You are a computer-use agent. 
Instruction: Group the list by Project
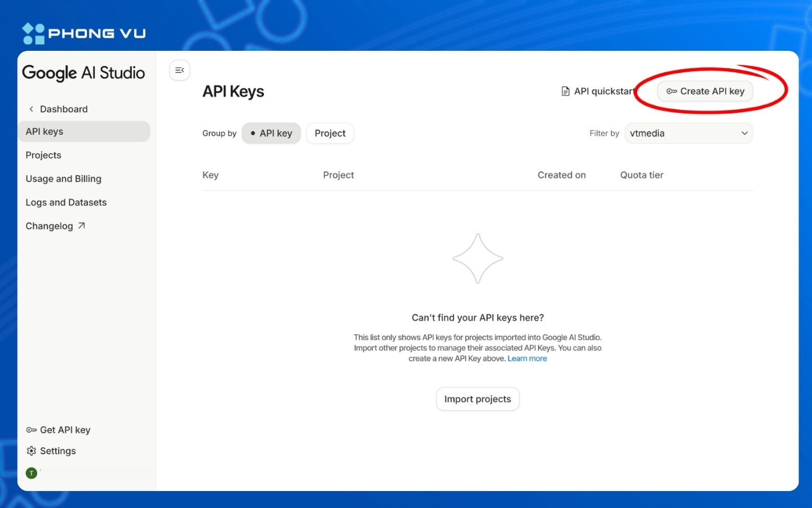coord(330,133)
